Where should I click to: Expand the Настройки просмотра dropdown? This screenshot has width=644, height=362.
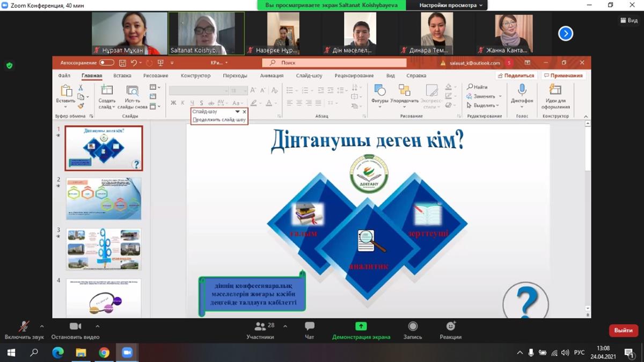point(451,5)
